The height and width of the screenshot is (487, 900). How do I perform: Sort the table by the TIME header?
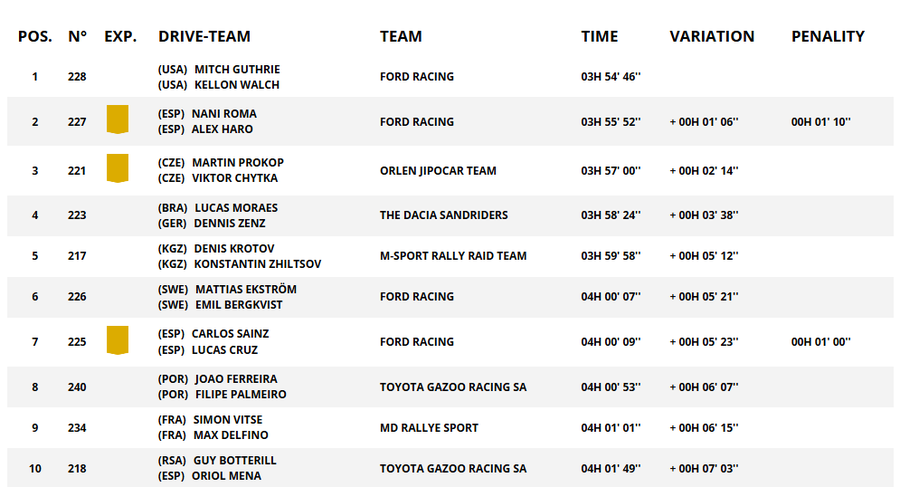click(599, 36)
